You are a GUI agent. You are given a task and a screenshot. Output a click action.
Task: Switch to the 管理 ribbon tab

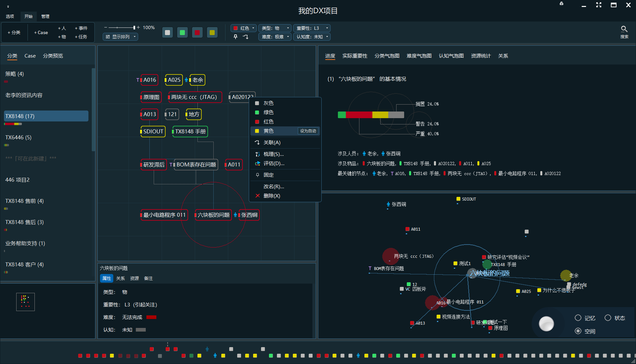pos(45,16)
